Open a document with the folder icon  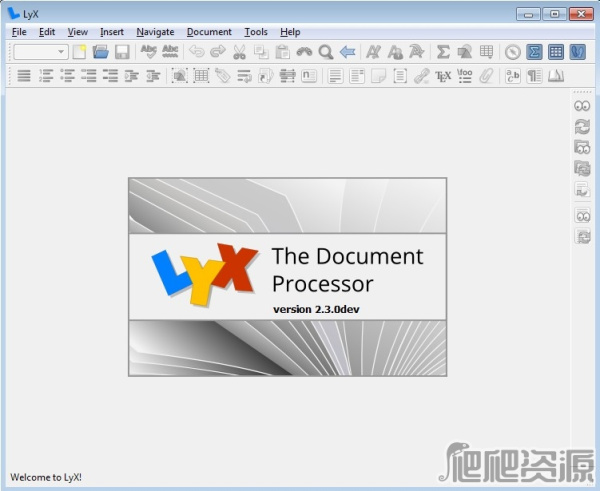(x=100, y=52)
